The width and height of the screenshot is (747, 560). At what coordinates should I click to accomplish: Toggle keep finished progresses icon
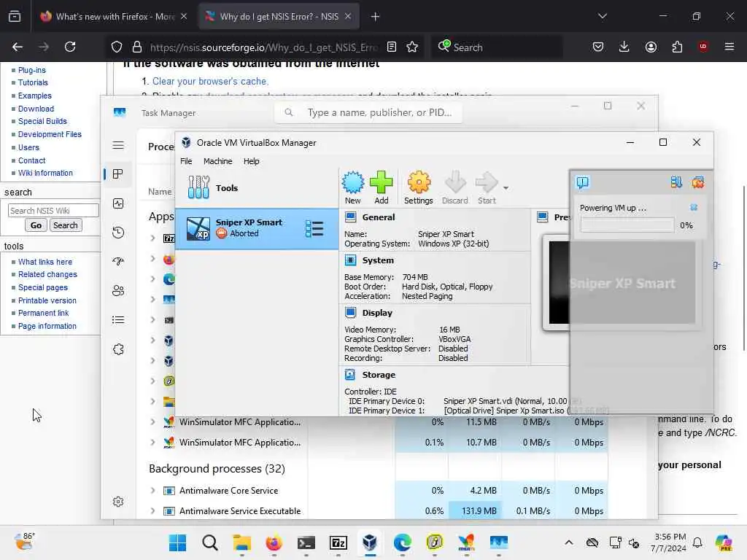point(676,182)
